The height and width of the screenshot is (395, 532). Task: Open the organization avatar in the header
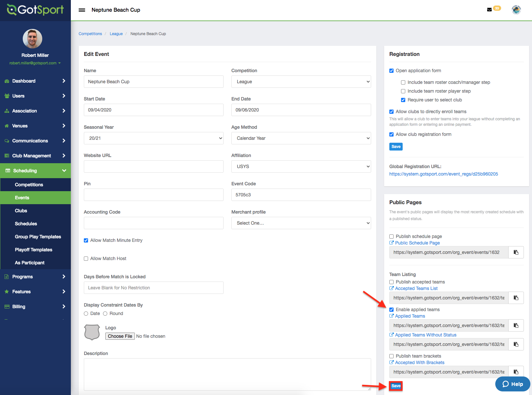[x=516, y=10]
